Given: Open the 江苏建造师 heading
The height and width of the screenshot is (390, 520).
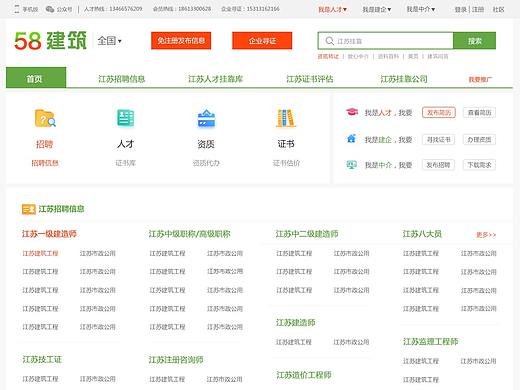Looking at the screenshot, I should point(295,323).
